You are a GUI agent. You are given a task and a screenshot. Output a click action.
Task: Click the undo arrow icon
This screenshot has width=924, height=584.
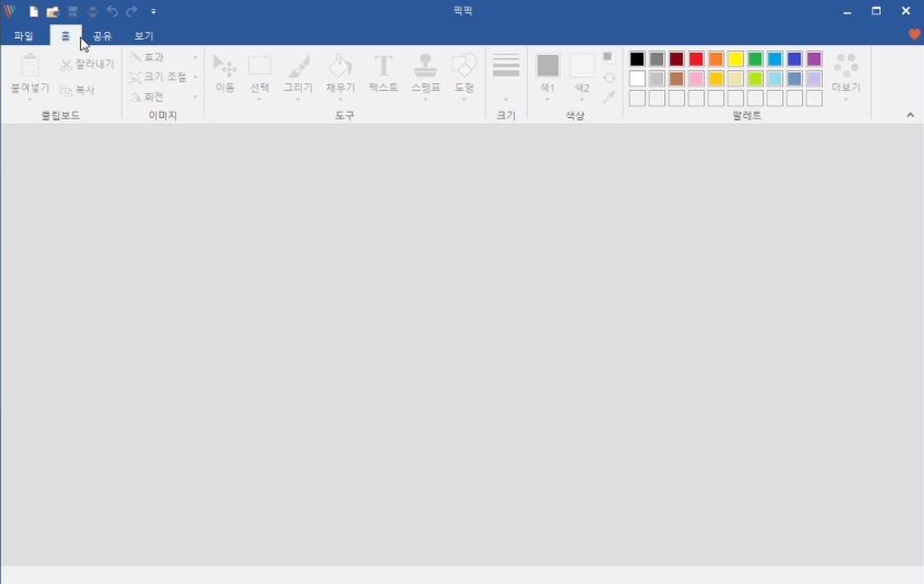click(112, 11)
